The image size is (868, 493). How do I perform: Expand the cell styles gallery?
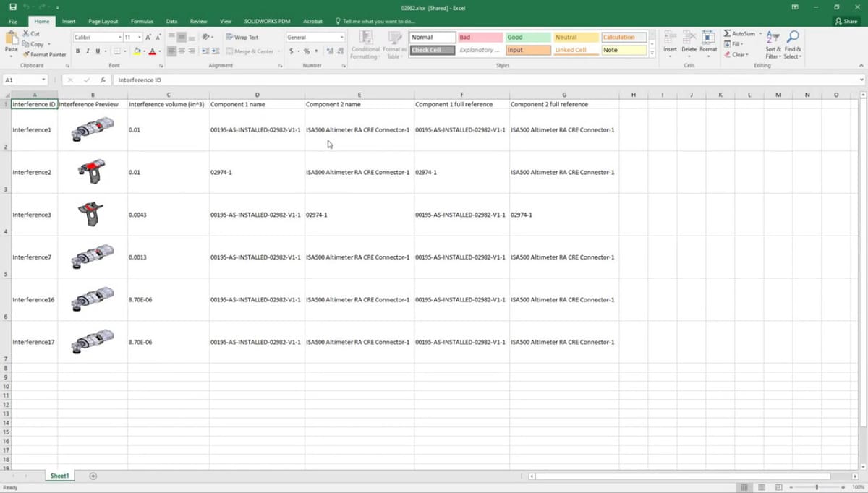(652, 53)
